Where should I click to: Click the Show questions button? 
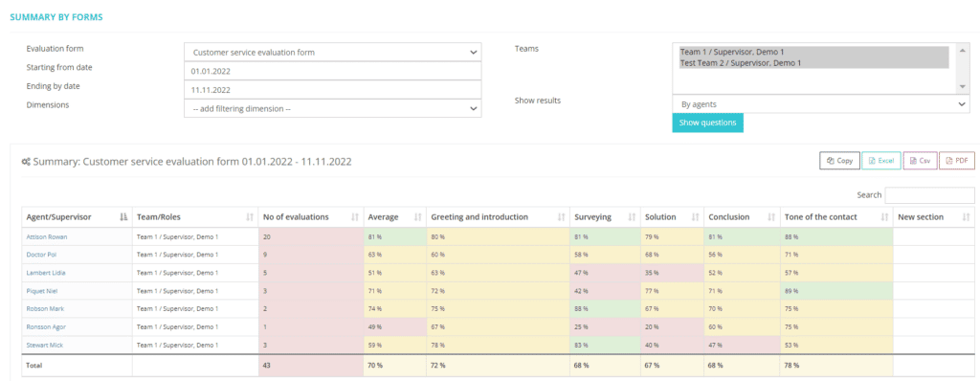(707, 123)
